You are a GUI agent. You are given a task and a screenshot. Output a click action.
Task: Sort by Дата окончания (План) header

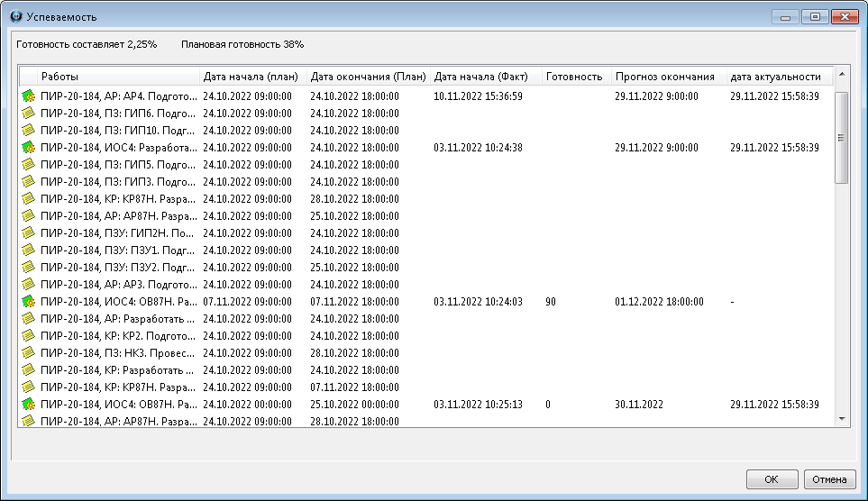[368, 77]
